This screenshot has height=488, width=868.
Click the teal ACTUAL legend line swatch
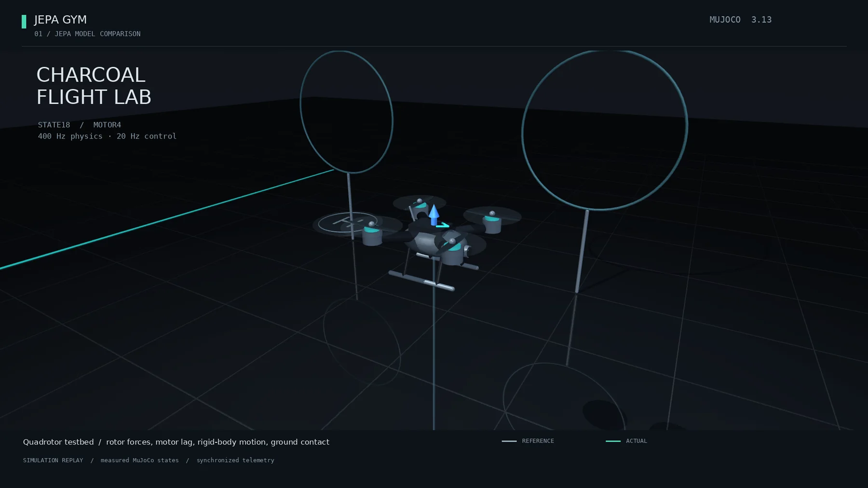click(613, 441)
